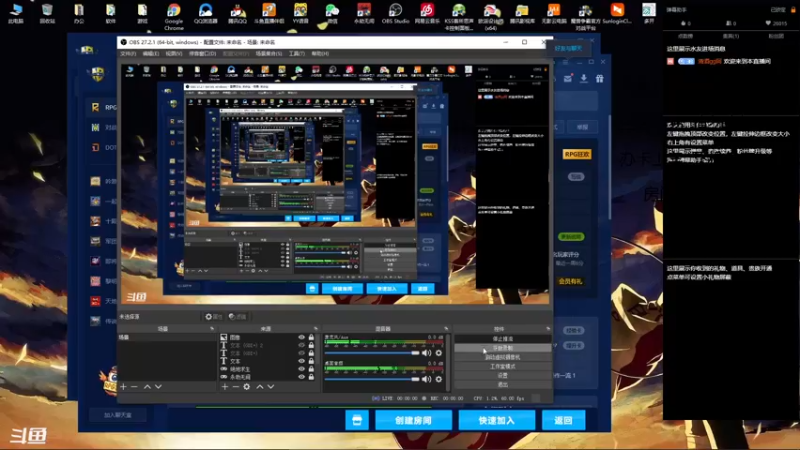Toggle visibility of 图像 source

[x=302, y=337]
